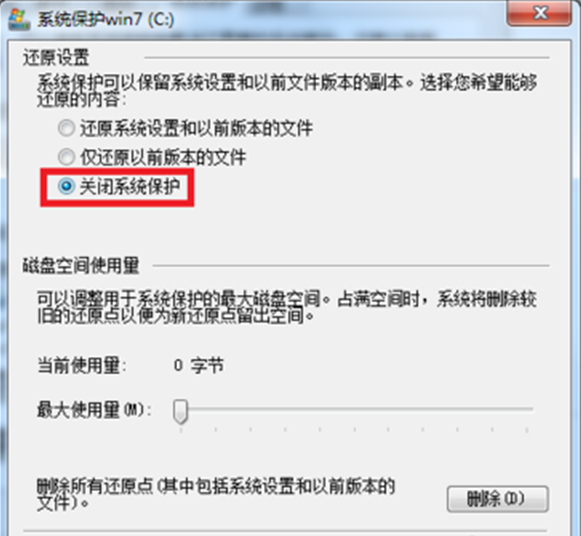Click the 磁盘空间使用量 group heading
Screen dimensions: 581x536
pos(81,266)
